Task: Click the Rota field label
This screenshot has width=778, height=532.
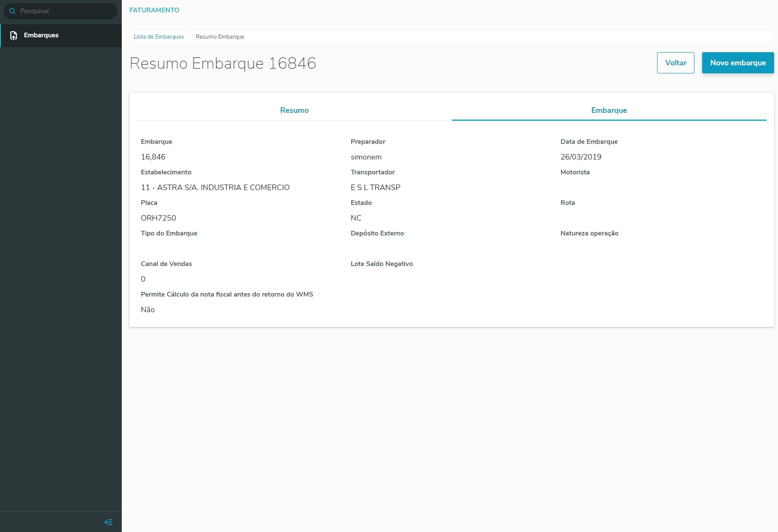Action: (568, 203)
